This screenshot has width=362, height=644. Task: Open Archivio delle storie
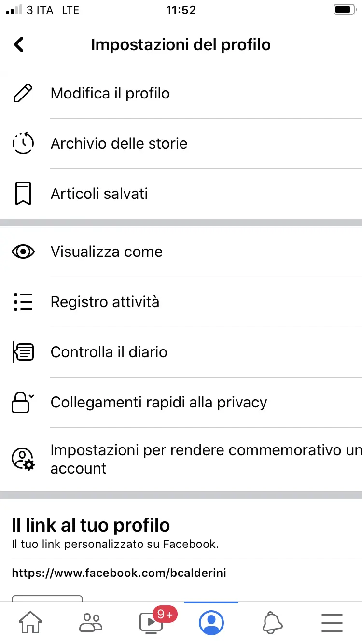coord(119,143)
